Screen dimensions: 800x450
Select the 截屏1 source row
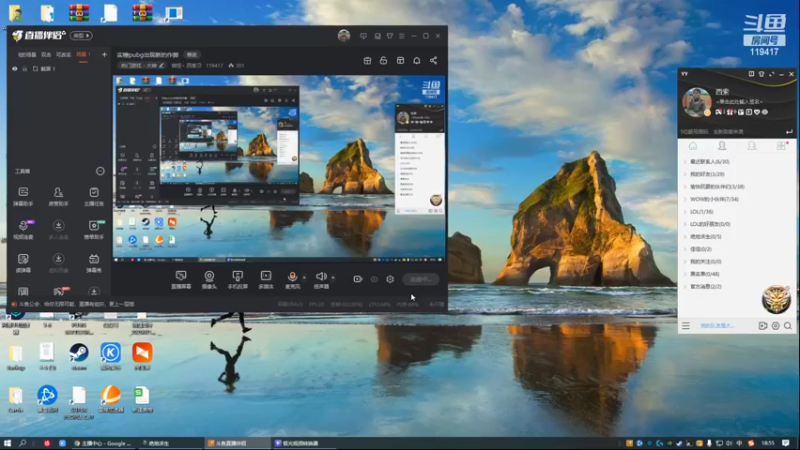pos(59,68)
